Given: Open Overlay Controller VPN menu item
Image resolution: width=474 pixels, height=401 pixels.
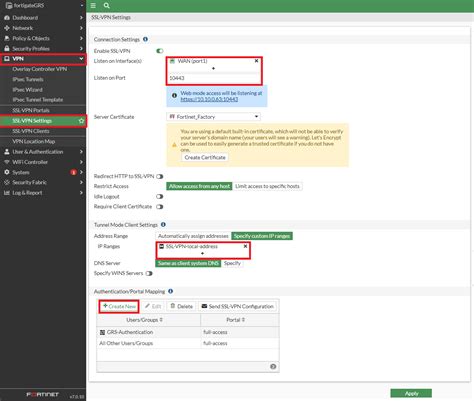Looking at the screenshot, I should pyautogui.click(x=40, y=69).
